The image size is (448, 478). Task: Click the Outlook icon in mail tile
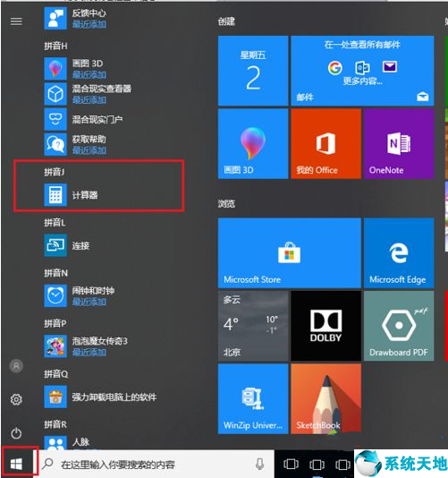coord(362,68)
